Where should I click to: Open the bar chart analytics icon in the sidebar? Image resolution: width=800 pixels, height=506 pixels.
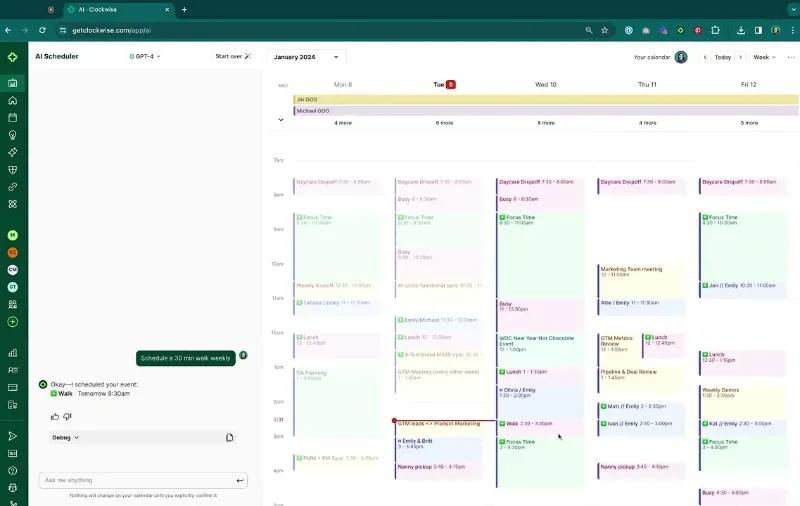point(13,352)
